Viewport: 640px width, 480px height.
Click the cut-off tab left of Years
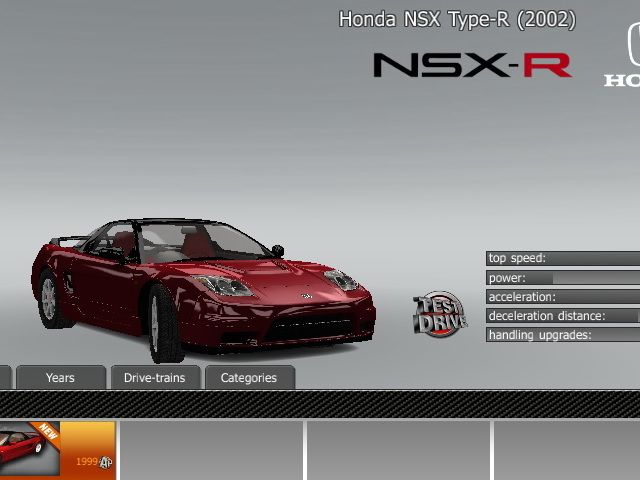pyautogui.click(x=4, y=378)
